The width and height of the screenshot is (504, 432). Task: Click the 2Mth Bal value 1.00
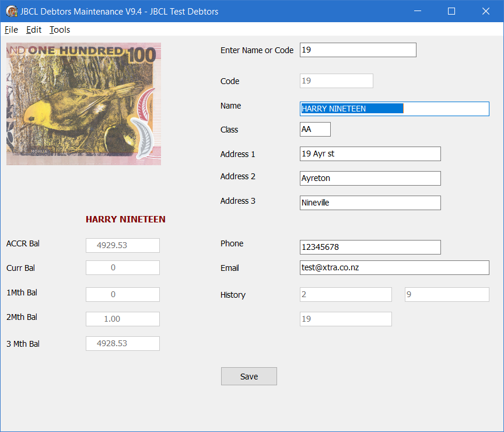(123, 319)
